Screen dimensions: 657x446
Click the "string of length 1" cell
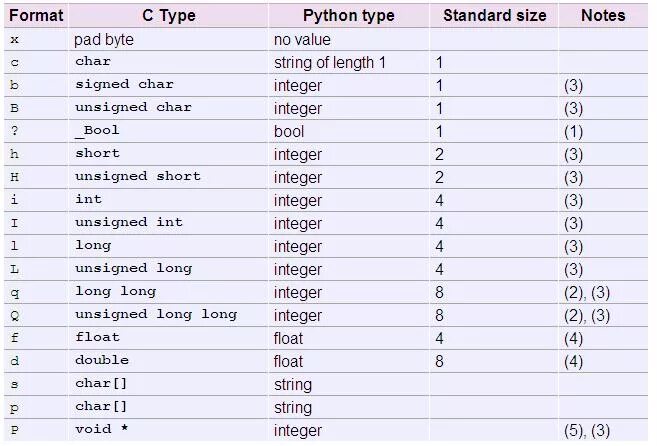(x=329, y=63)
